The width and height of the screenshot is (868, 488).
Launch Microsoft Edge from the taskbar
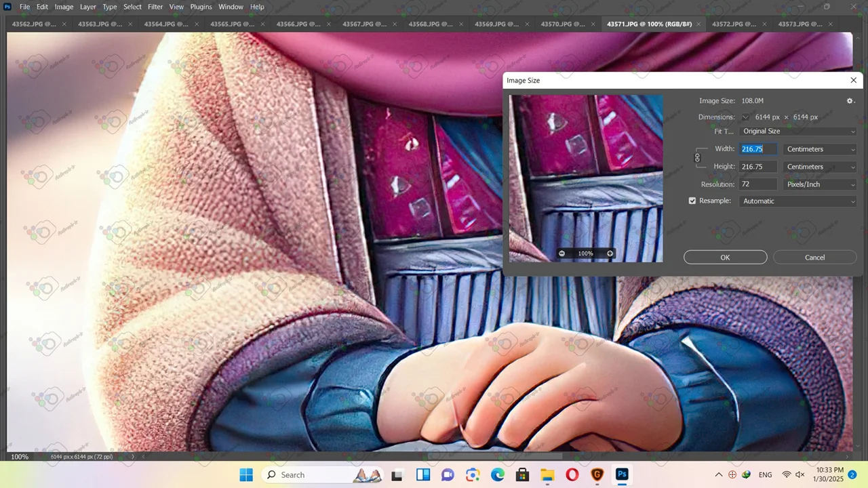498,474
